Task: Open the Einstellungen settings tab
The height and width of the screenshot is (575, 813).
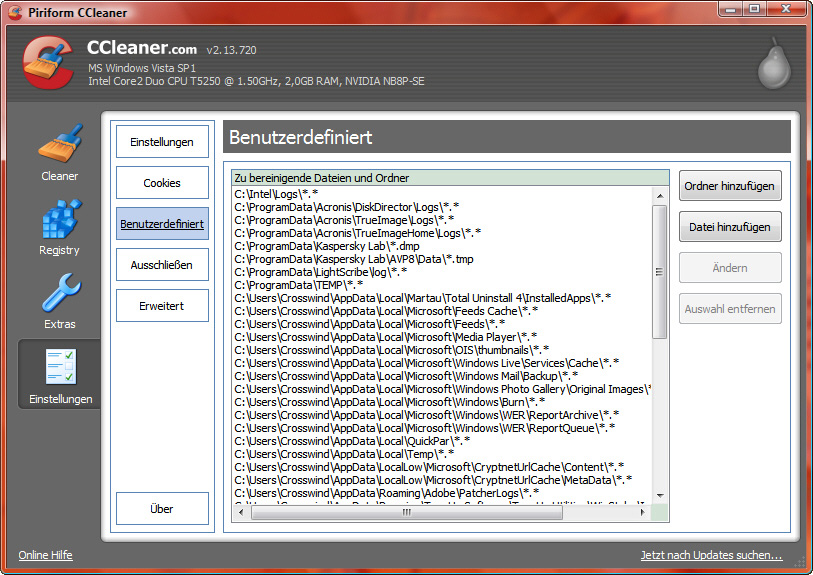Action: click(162, 142)
